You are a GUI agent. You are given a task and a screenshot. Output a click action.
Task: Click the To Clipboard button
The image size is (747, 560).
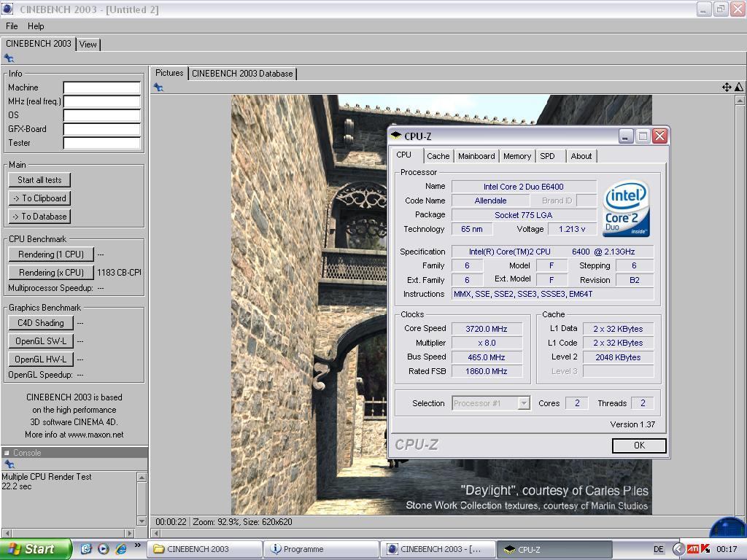[x=39, y=198]
